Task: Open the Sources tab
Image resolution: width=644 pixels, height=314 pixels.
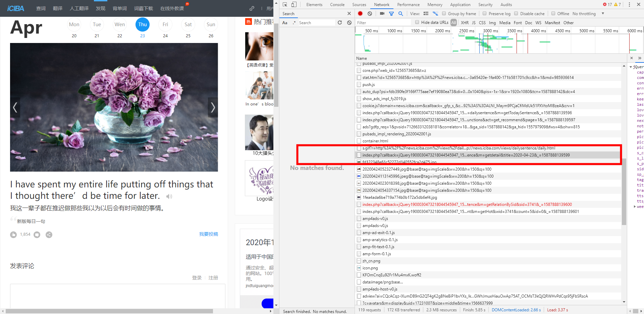Action: click(x=359, y=5)
